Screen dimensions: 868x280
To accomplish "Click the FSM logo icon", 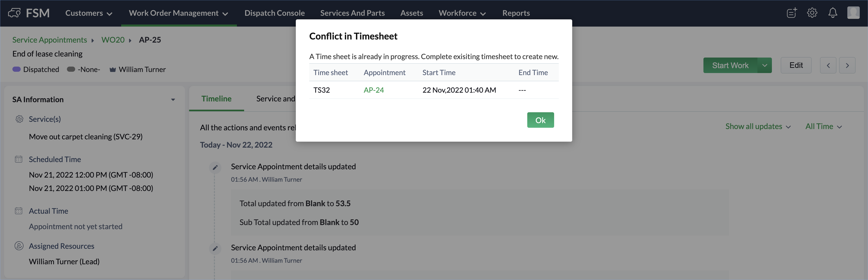I will [14, 13].
